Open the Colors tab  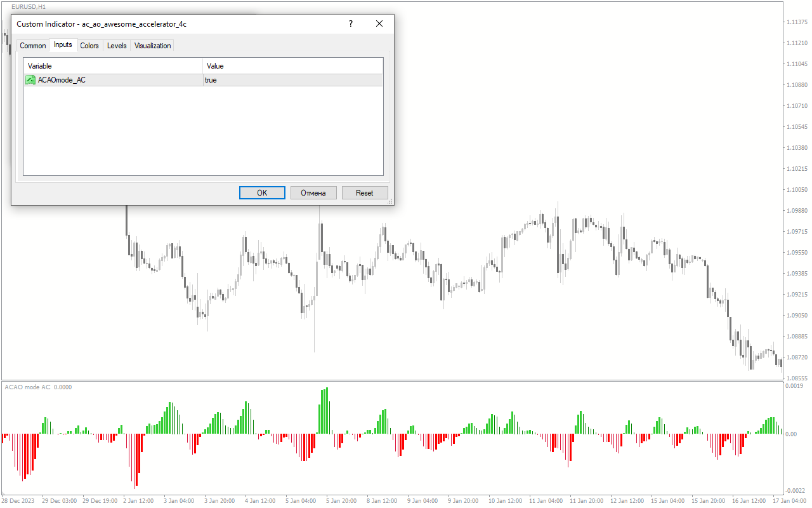pyautogui.click(x=89, y=46)
